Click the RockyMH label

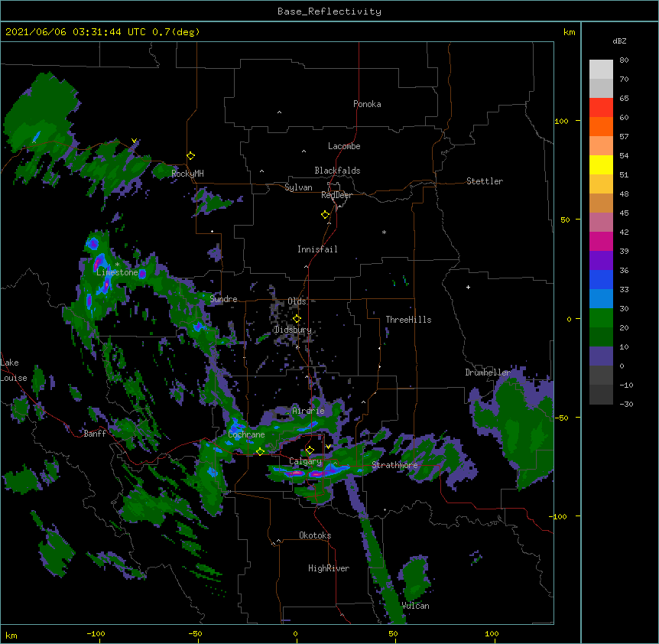point(187,173)
